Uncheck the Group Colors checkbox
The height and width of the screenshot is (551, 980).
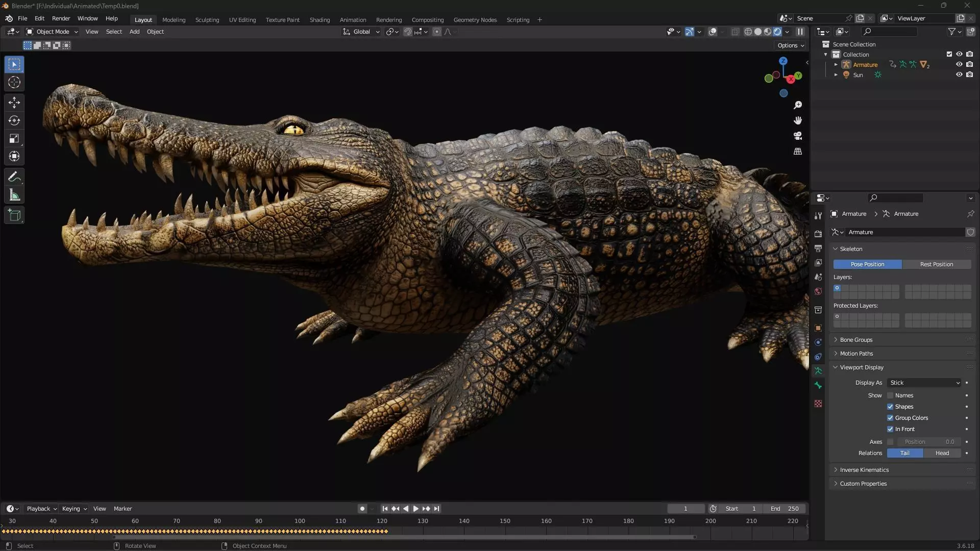coord(890,418)
